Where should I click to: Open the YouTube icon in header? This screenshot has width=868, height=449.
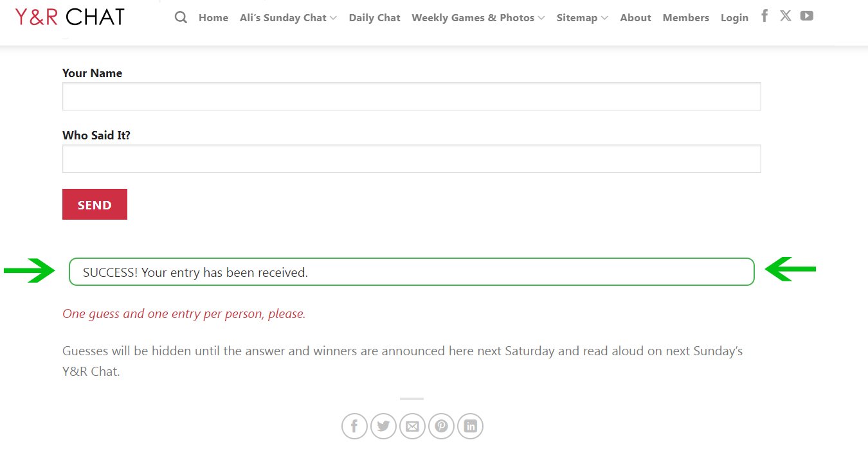coord(807,16)
